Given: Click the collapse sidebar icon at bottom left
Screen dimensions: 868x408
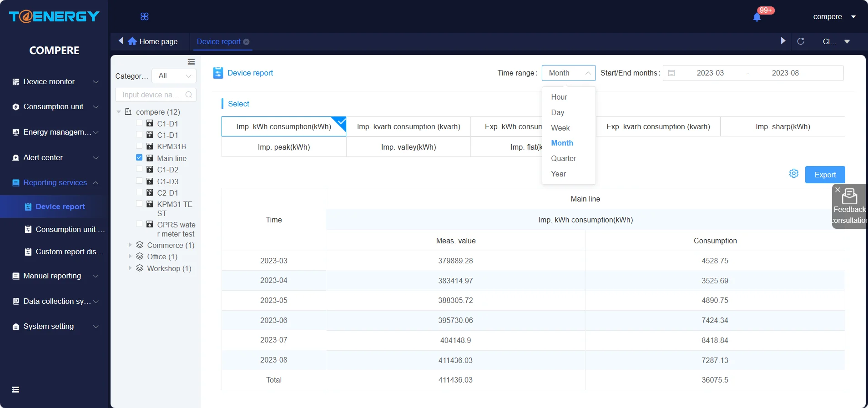Looking at the screenshot, I should [x=15, y=389].
